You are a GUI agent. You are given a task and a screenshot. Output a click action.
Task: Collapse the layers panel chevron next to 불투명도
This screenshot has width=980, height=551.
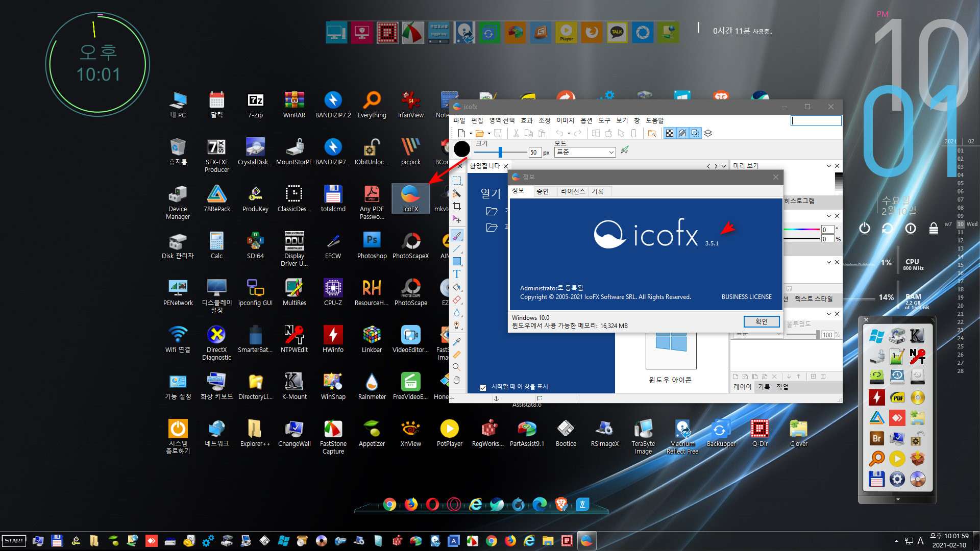click(828, 314)
